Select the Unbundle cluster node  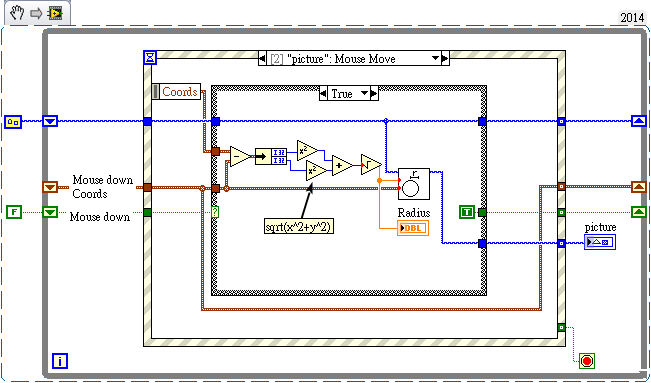coord(270,157)
